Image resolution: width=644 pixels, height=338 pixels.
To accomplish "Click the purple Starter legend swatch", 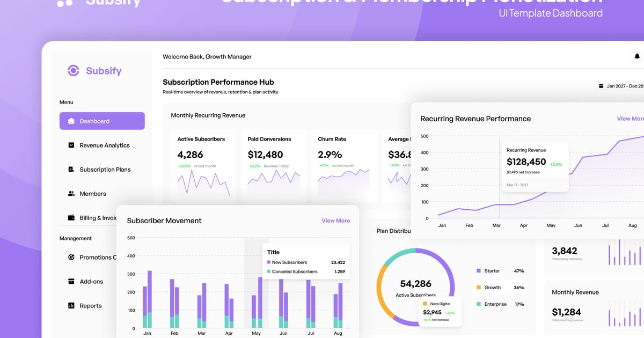I will pyautogui.click(x=479, y=271).
